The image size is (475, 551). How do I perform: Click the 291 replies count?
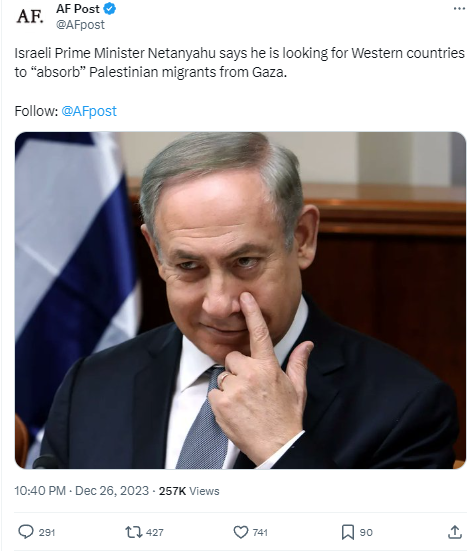point(47,533)
